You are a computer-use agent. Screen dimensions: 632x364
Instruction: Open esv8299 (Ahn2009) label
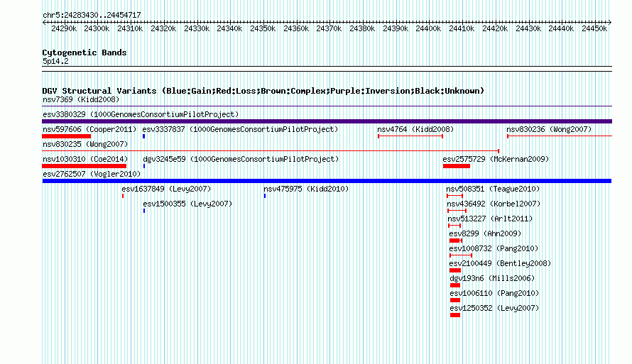click(485, 233)
